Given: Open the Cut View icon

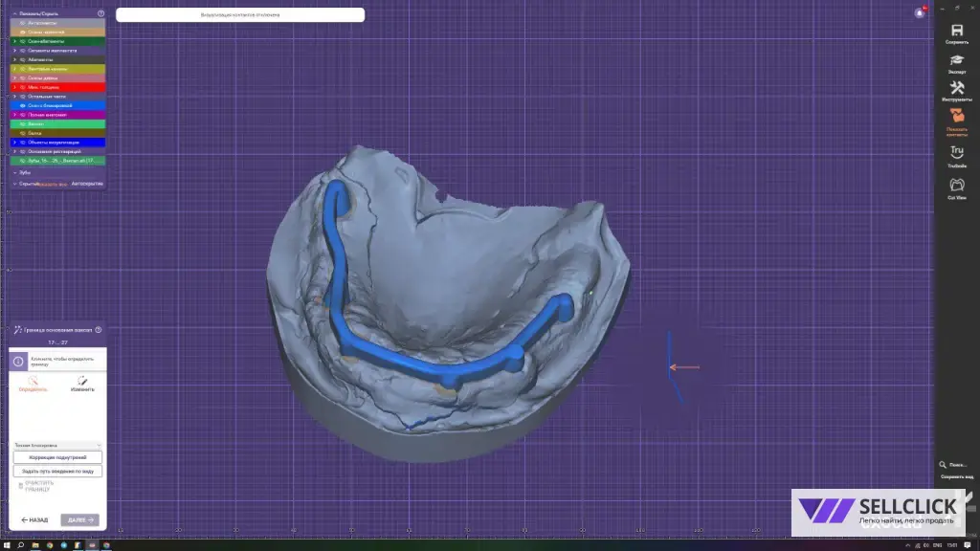Looking at the screenshot, I should (x=956, y=185).
